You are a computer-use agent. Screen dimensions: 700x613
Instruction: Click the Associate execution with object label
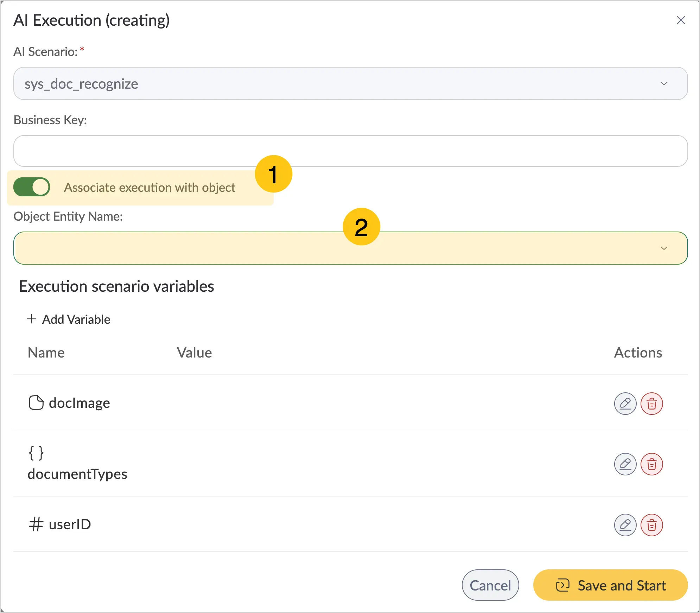point(149,188)
